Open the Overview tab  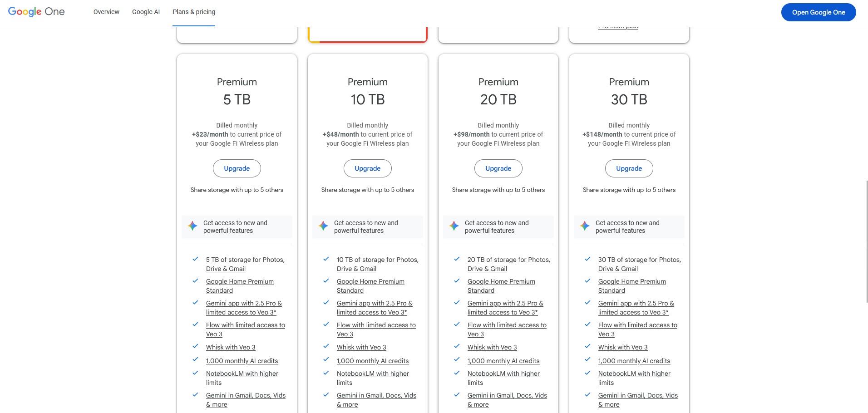(106, 12)
